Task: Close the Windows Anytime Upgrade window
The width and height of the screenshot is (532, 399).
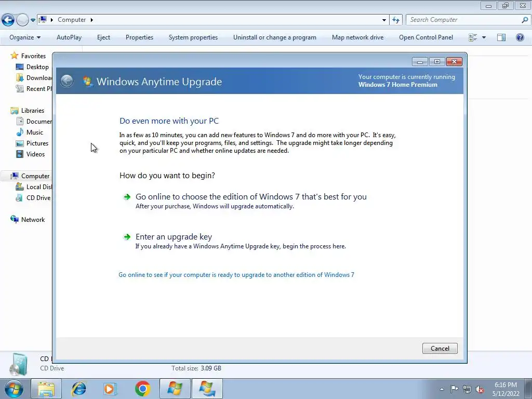Action: point(454,61)
